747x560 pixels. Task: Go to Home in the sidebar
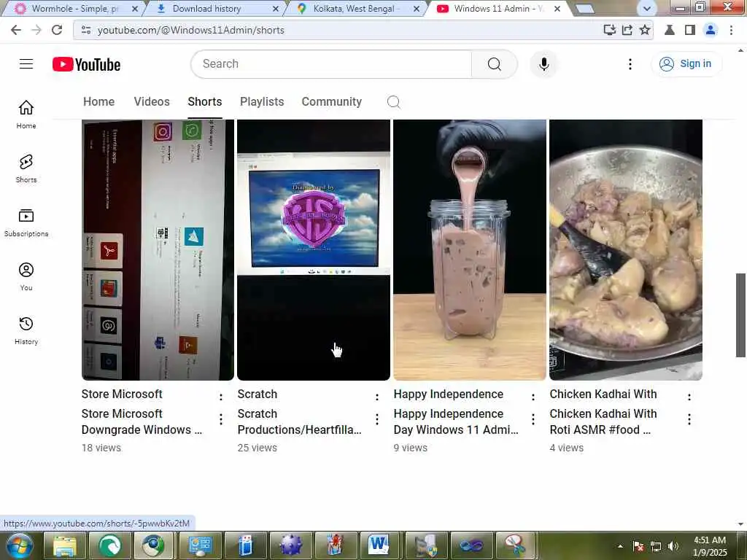click(x=26, y=114)
